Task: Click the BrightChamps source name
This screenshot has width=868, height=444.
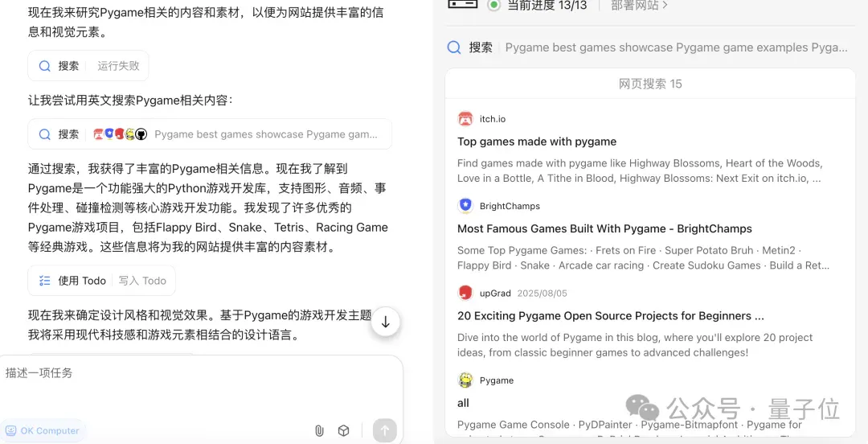Action: [510, 206]
